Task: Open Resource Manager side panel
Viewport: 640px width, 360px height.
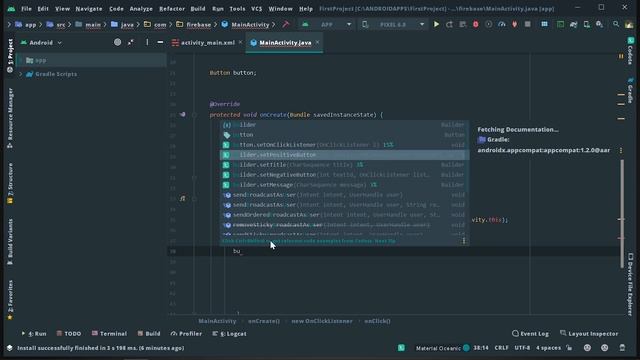Action: click(x=10, y=118)
